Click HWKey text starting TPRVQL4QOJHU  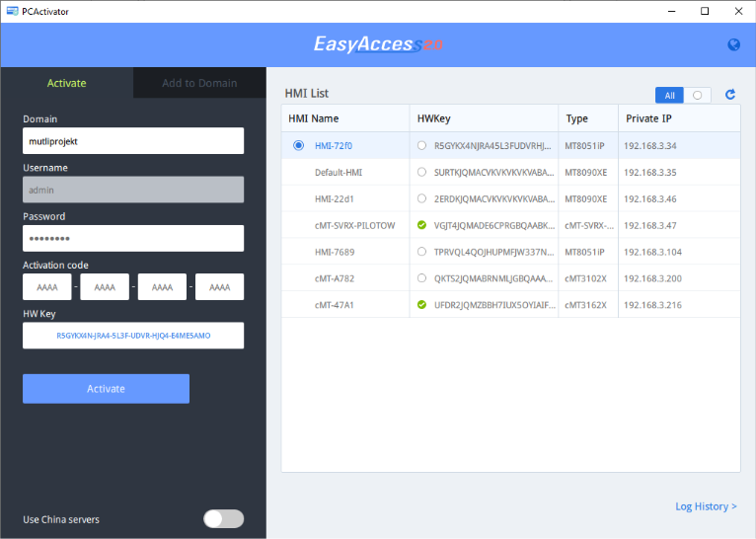click(x=494, y=252)
